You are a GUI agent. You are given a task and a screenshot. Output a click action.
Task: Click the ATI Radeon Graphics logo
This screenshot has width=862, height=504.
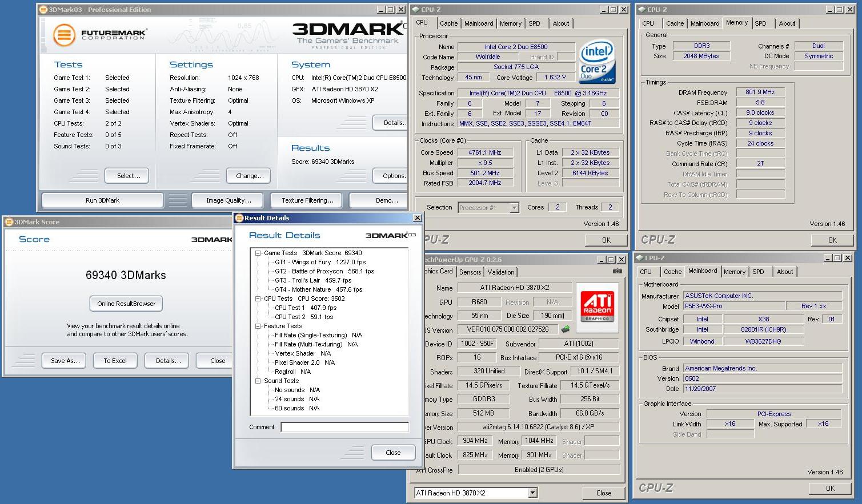point(597,305)
